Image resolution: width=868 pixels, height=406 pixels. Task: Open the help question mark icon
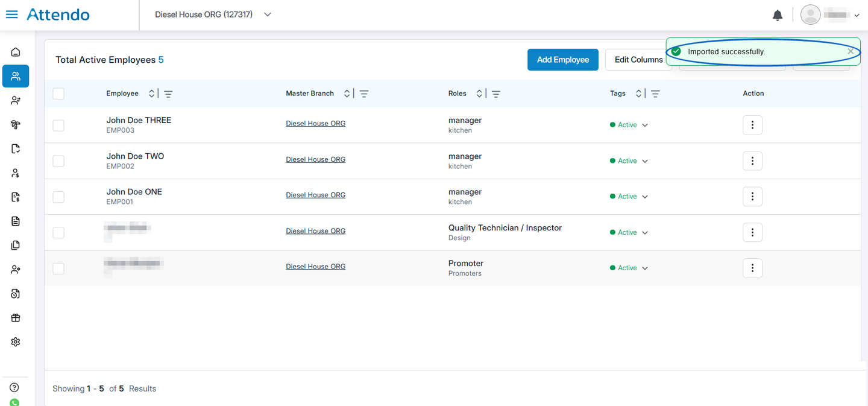click(x=14, y=387)
